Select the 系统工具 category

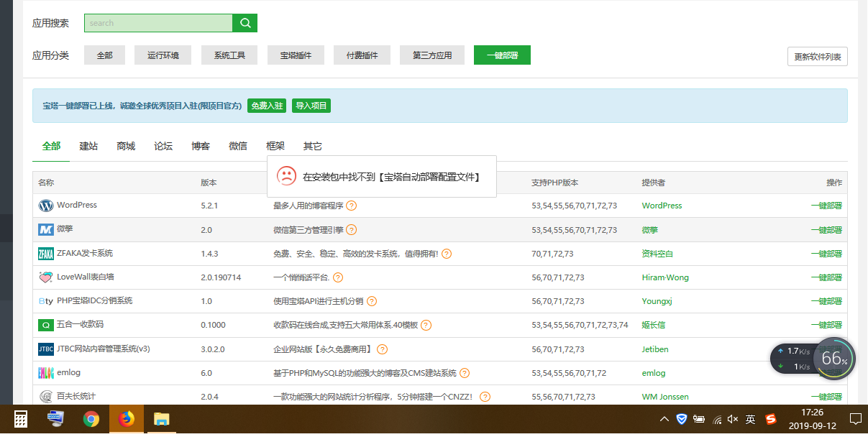pos(229,55)
